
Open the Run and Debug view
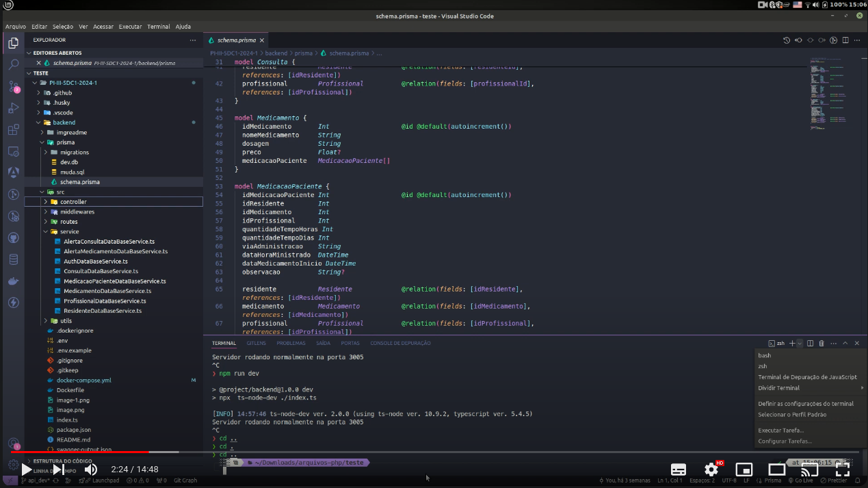[13, 108]
